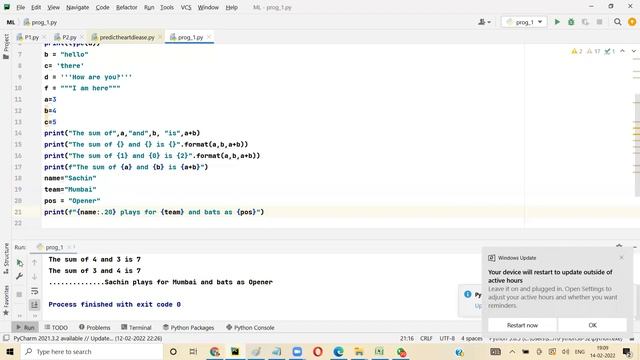This screenshot has width=640, height=360.
Task: Click the Windows taskbar search box
Action: point(92,351)
